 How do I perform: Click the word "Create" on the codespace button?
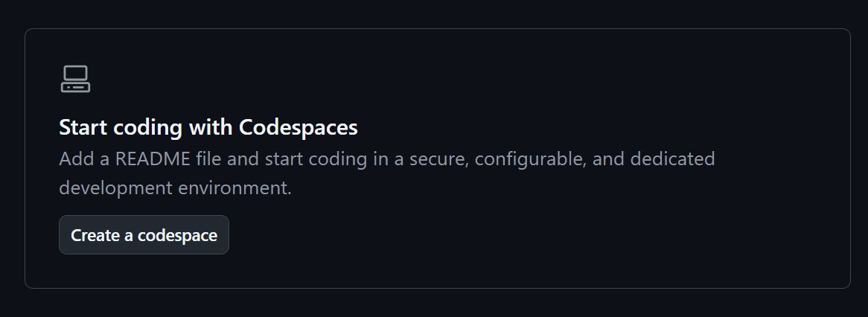(95, 235)
